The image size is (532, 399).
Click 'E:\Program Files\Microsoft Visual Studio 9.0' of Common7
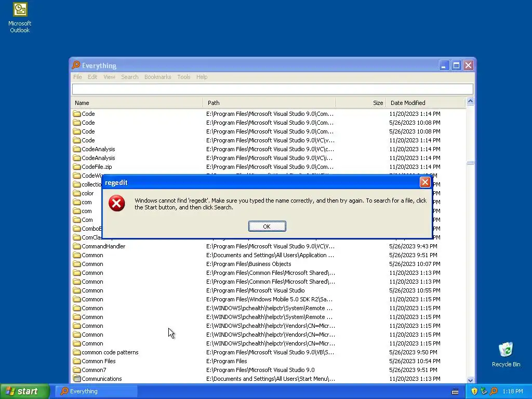click(x=260, y=370)
